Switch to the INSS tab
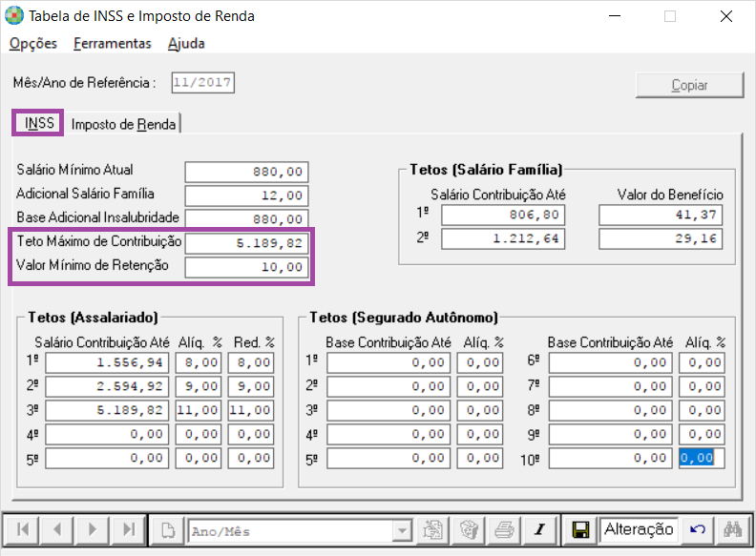 point(39,123)
